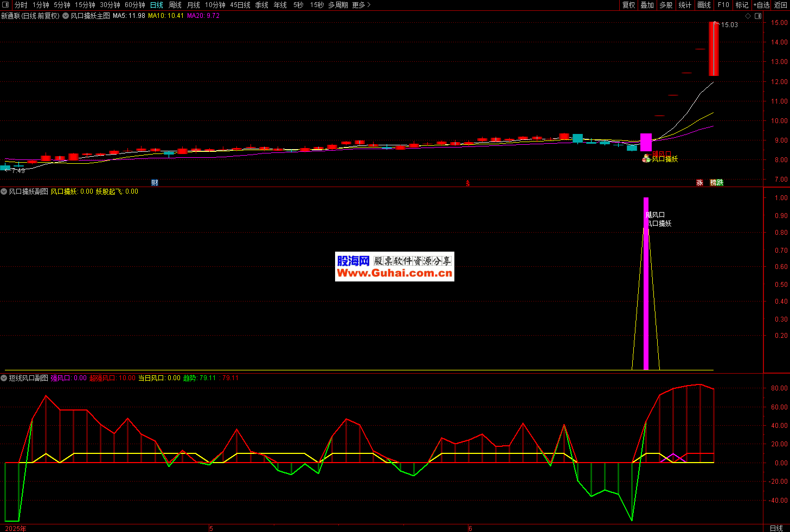
Task: Switch to 5秒 period
Action: [299, 5]
